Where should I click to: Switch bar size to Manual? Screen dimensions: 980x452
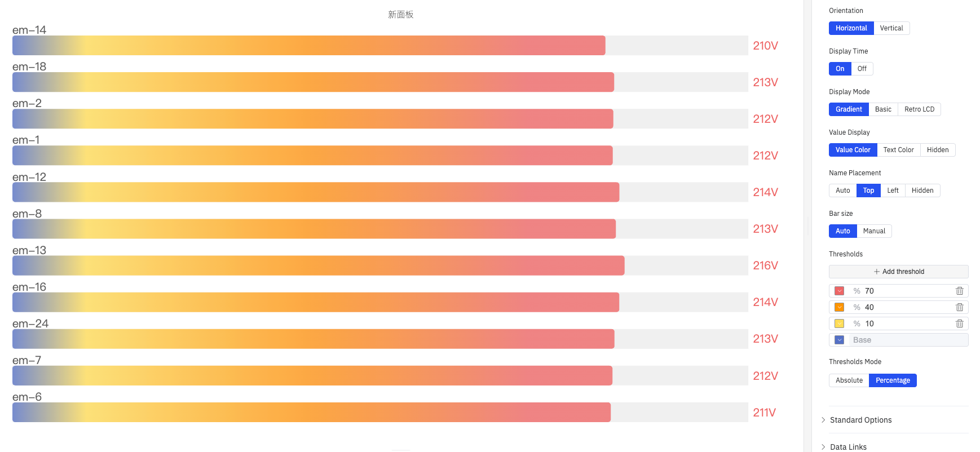pos(874,231)
